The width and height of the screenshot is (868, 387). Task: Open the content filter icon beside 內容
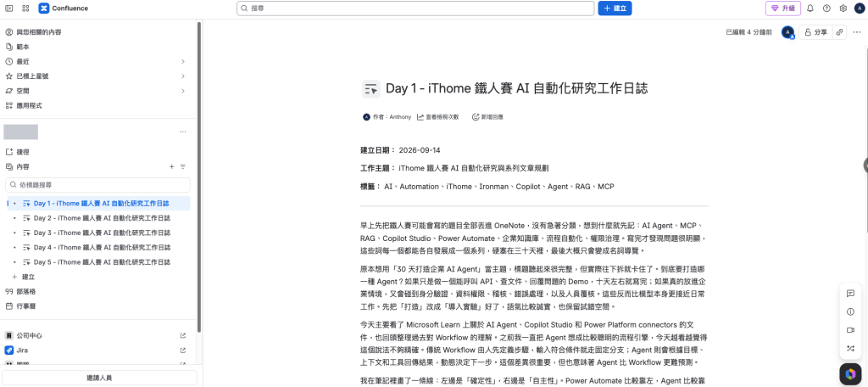pyautogui.click(x=183, y=166)
